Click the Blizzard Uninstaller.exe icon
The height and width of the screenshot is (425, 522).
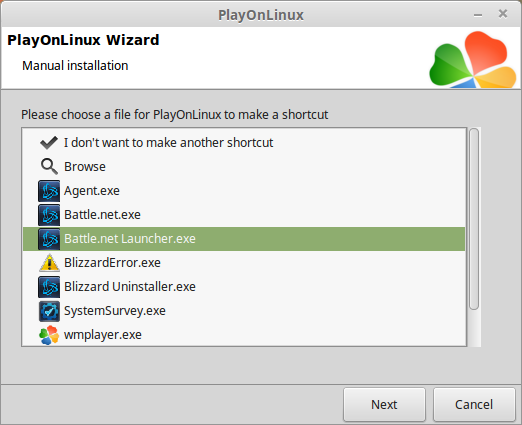coord(49,287)
